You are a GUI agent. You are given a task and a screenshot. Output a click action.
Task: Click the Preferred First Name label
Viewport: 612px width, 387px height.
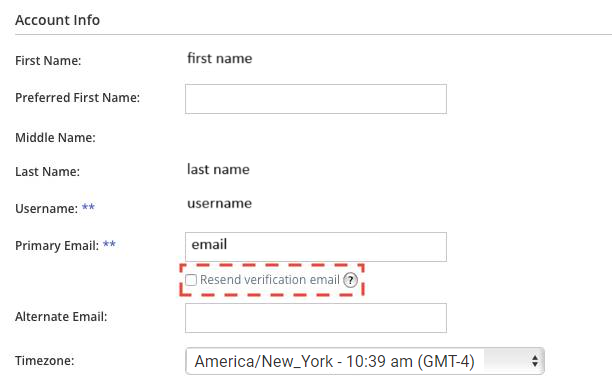coord(77,98)
